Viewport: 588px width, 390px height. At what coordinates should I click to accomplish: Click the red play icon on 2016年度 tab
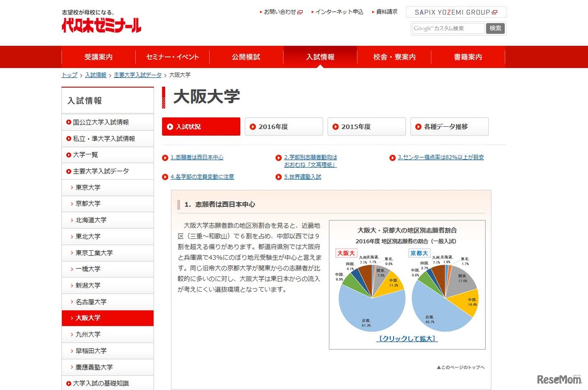pyautogui.click(x=253, y=126)
